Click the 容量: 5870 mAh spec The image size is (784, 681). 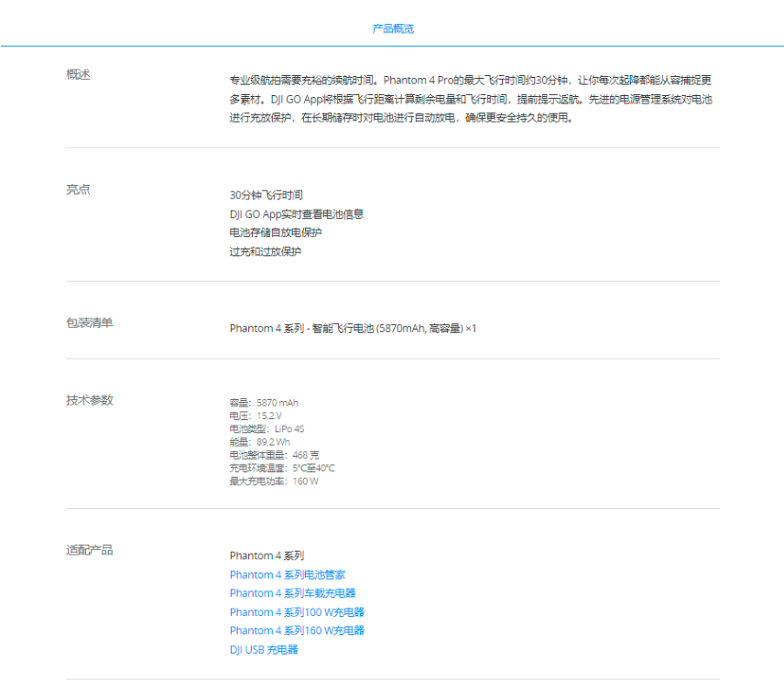[264, 403]
